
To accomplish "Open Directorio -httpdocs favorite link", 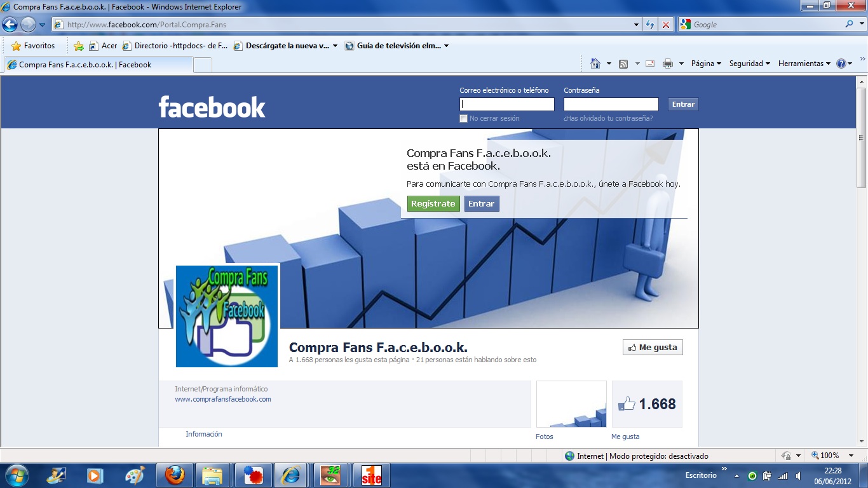I will (175, 46).
